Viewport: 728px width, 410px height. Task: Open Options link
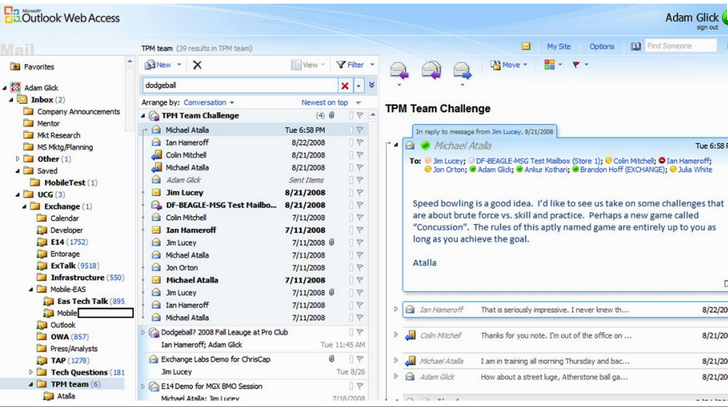602,46
